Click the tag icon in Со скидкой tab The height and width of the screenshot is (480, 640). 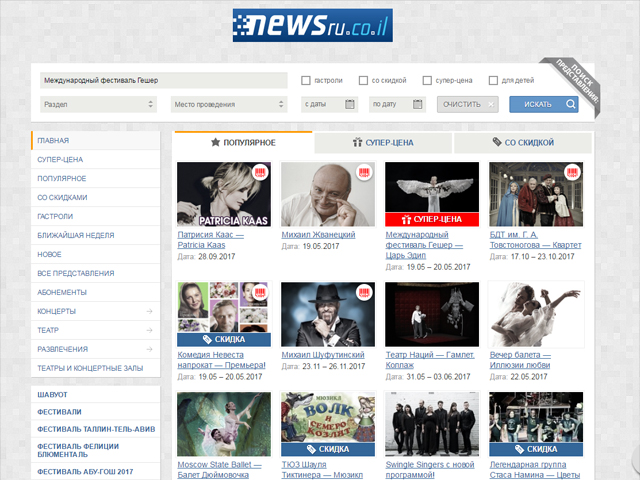pyautogui.click(x=497, y=142)
